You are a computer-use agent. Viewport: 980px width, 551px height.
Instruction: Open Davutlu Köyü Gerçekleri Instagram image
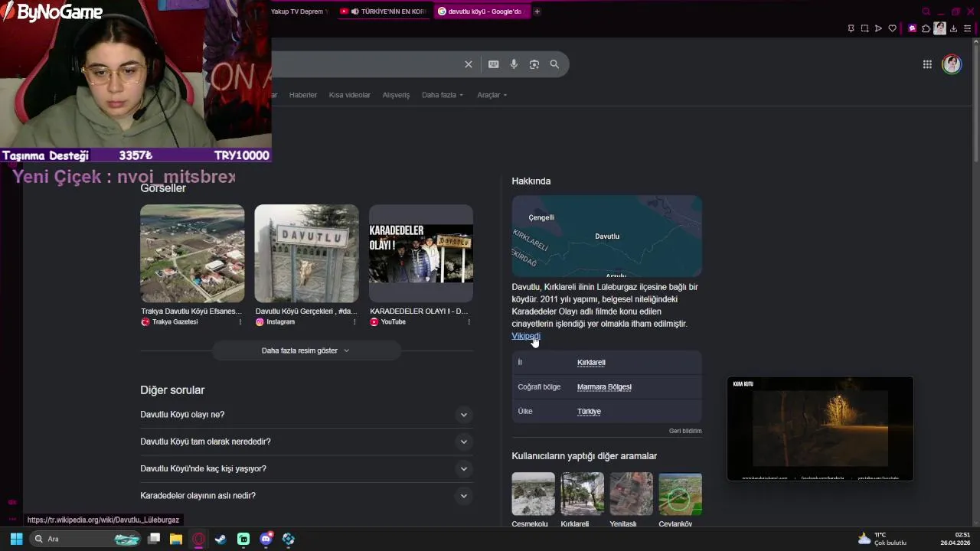point(306,253)
